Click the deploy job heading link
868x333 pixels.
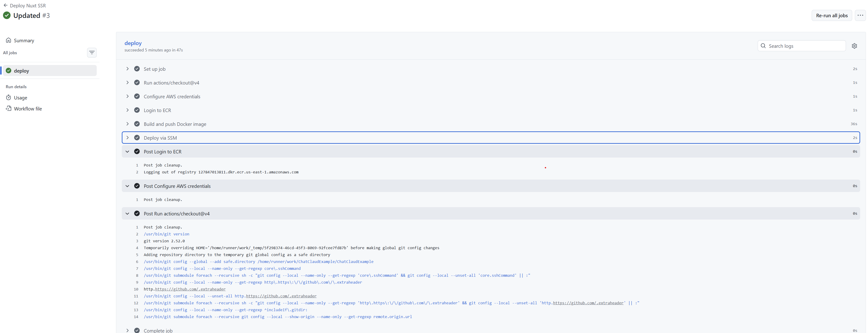133,43
